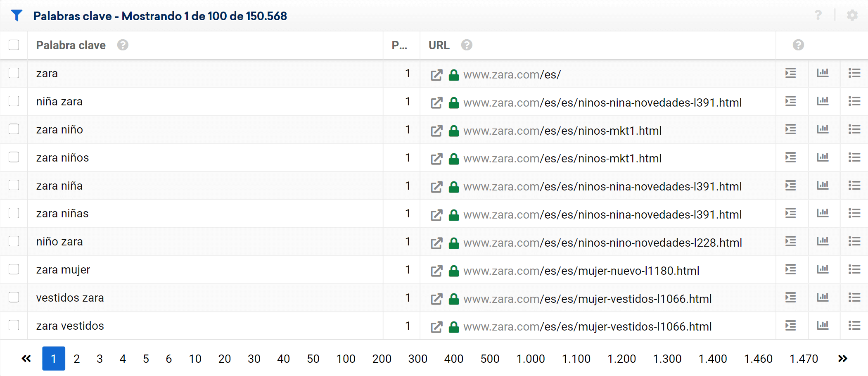
Task: Check the box for zara vestidos
Action: point(14,326)
